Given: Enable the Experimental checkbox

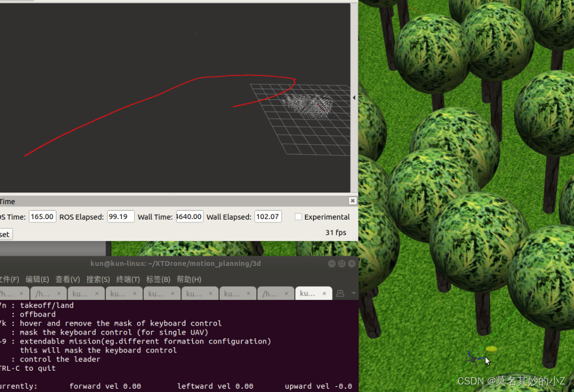Looking at the screenshot, I should point(298,216).
